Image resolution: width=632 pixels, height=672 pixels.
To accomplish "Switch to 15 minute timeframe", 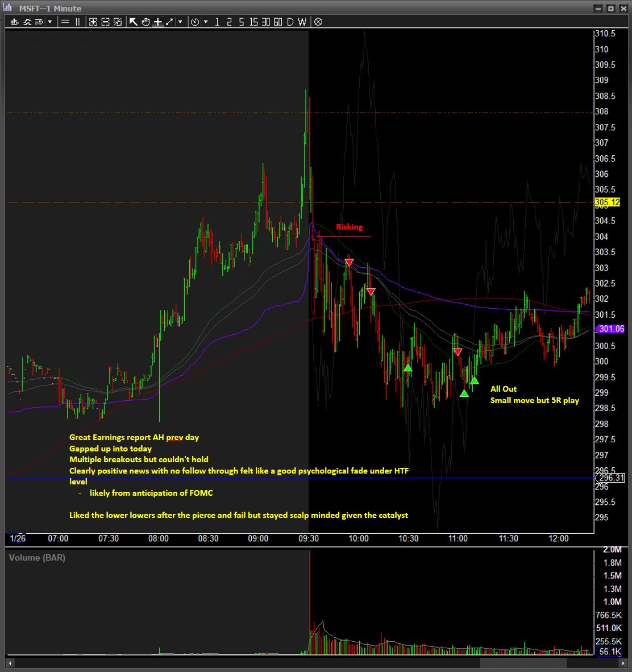I will click(253, 22).
